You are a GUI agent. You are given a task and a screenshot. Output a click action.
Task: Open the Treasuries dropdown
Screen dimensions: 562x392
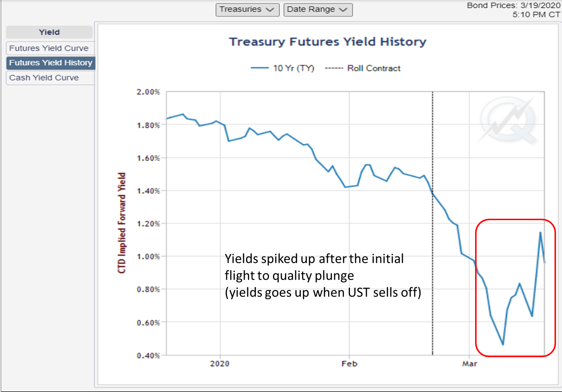[247, 9]
